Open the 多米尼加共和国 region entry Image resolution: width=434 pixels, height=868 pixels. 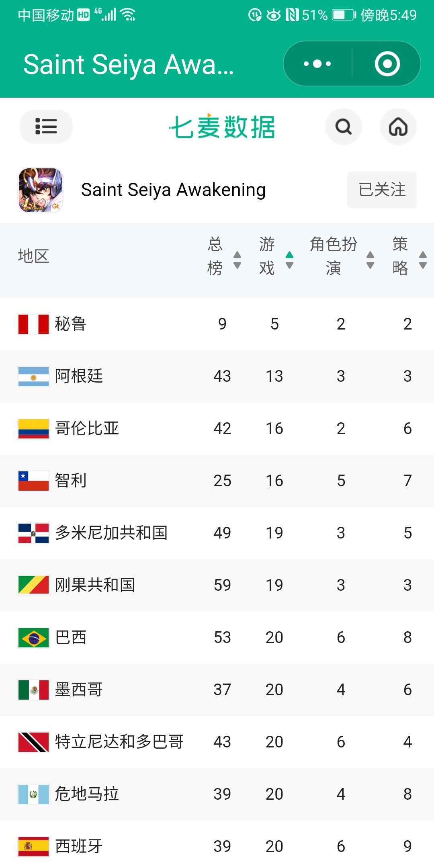coord(111,533)
